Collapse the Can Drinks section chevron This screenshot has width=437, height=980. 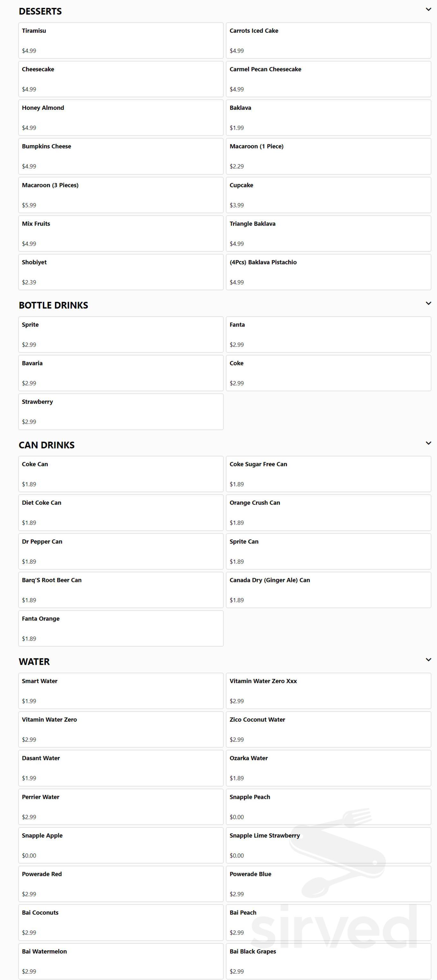tap(428, 443)
